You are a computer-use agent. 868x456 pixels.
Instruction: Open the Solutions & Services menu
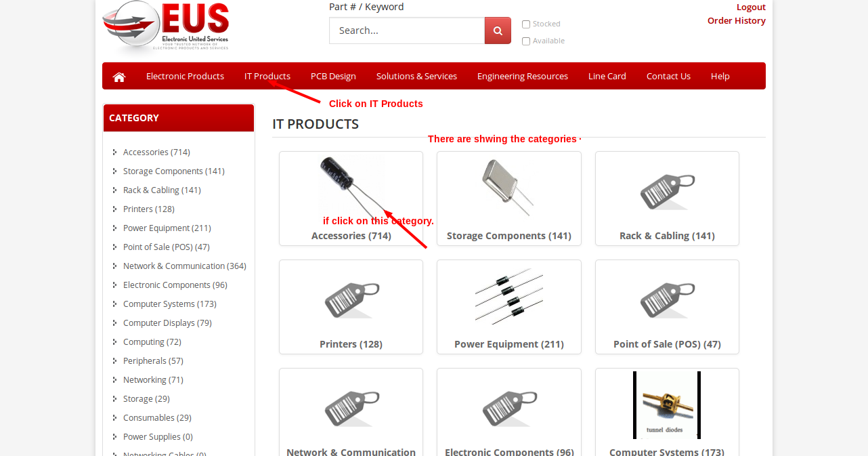pos(416,76)
